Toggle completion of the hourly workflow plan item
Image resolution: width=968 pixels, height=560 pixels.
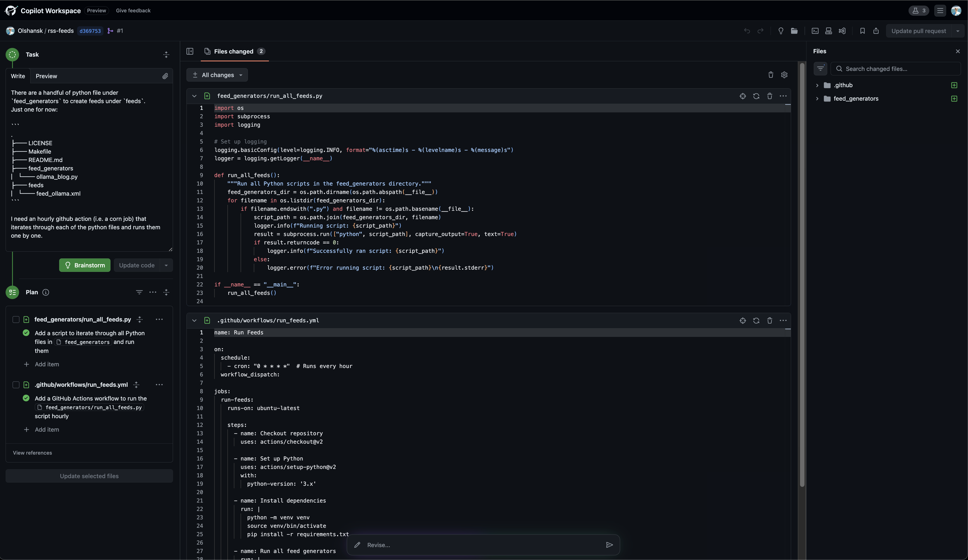coord(26,398)
